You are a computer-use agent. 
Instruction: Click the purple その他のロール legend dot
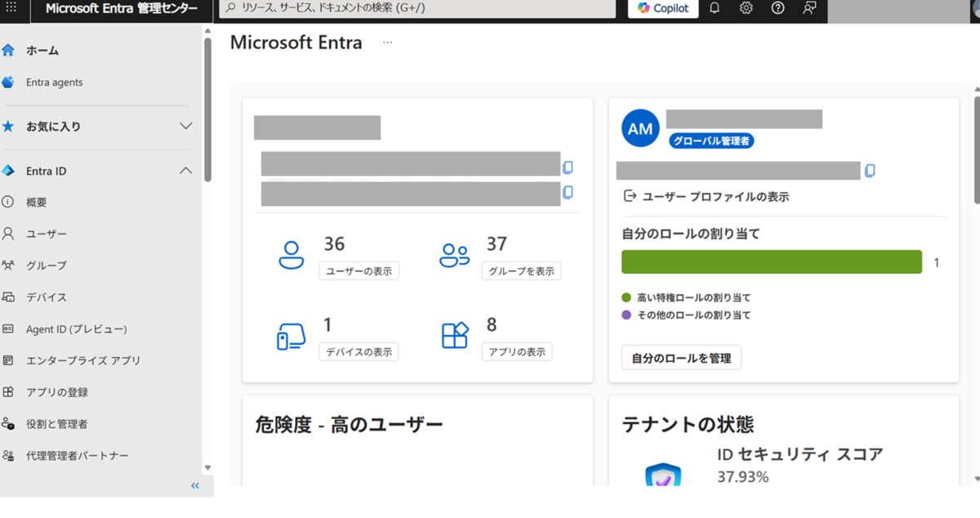pyautogui.click(x=626, y=315)
